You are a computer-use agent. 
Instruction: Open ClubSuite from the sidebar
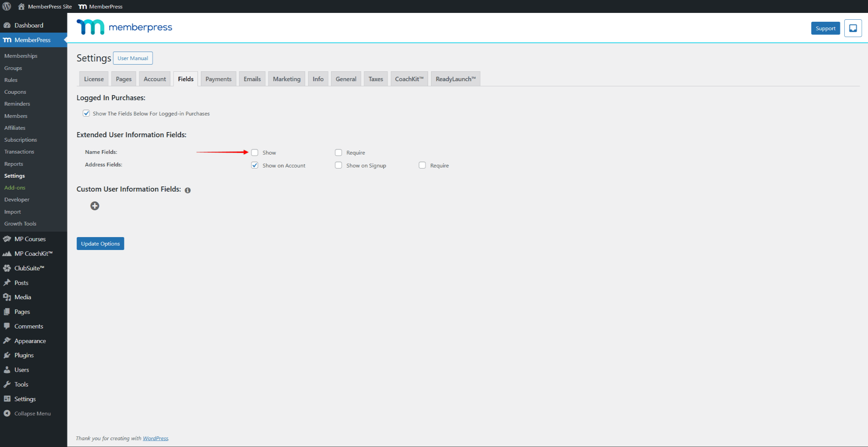(7, 268)
